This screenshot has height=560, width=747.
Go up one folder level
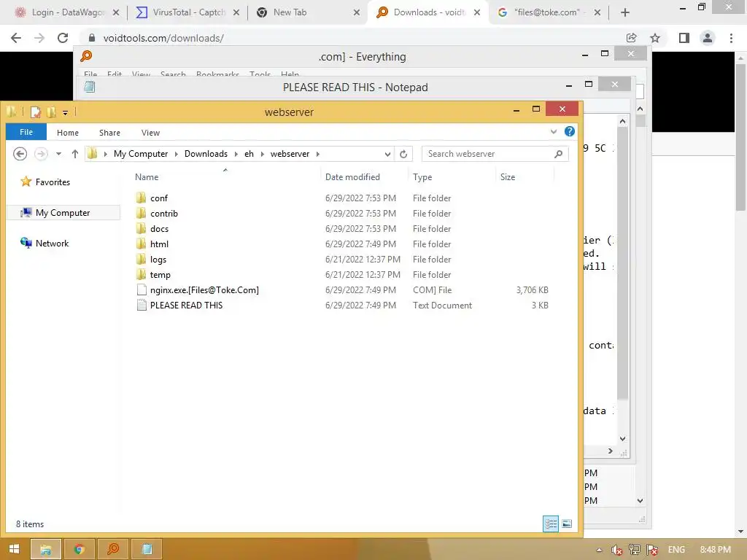(75, 154)
